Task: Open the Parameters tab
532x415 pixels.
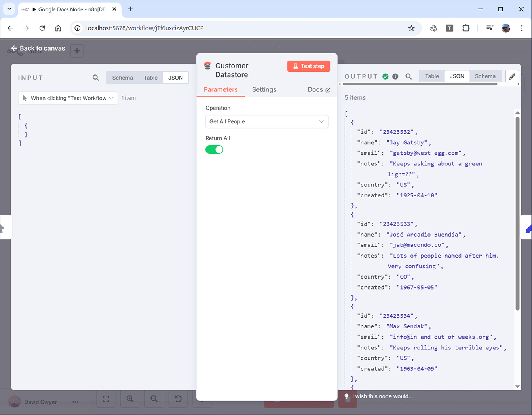Action: pos(220,89)
